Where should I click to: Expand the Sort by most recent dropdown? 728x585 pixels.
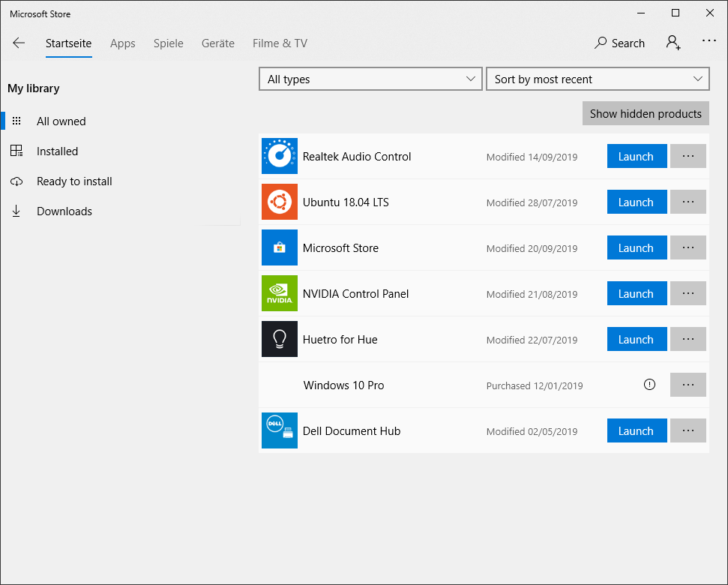[x=598, y=79]
